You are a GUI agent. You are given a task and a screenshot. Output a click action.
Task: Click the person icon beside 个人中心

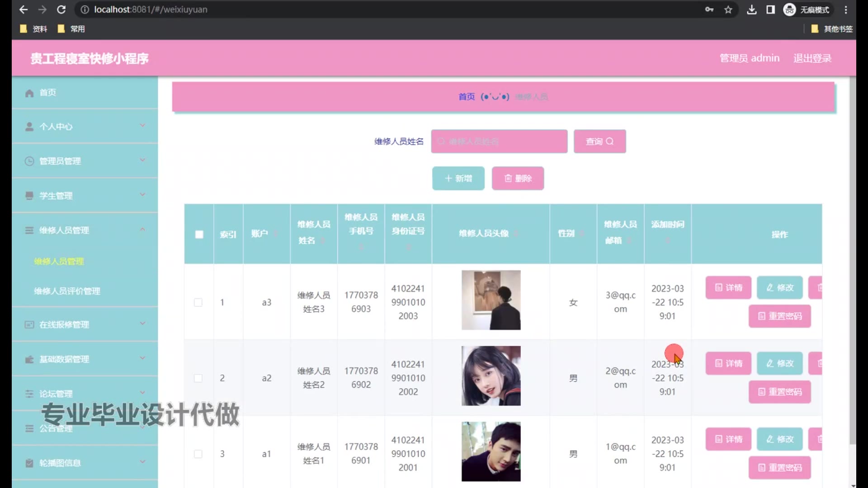point(29,127)
